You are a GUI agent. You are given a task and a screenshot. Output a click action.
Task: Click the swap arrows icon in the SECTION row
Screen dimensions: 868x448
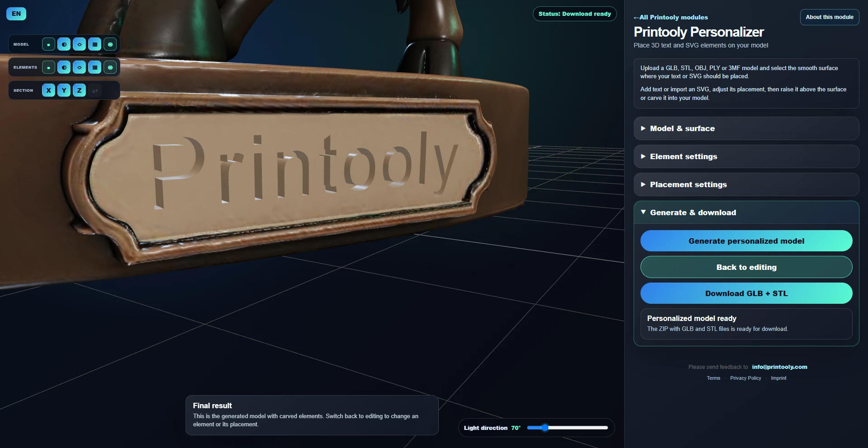click(95, 90)
